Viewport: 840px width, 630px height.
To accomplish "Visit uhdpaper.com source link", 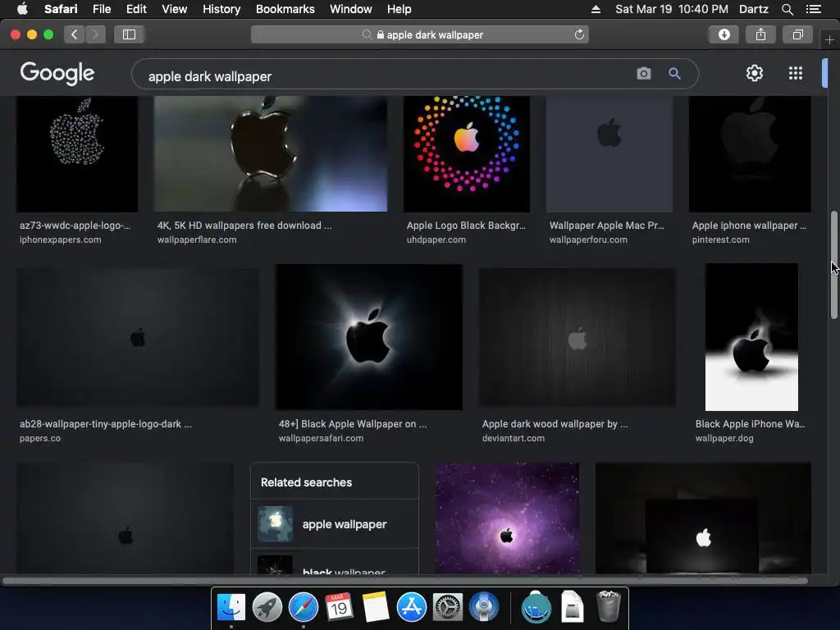I will pos(436,240).
